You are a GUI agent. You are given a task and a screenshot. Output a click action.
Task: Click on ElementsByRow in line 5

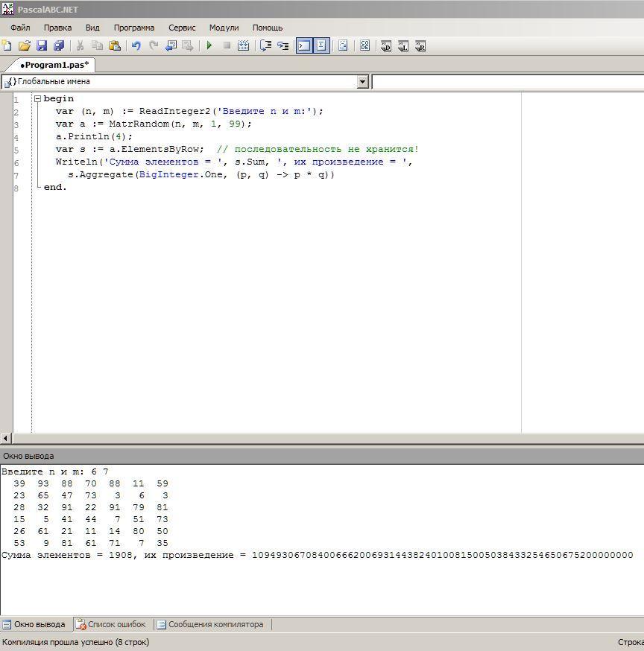[160, 149]
